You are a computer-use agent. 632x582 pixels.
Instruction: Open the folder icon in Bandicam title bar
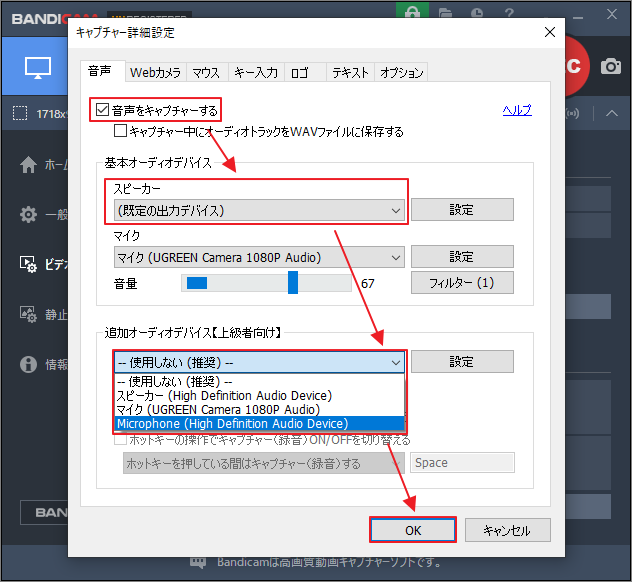coord(445,13)
